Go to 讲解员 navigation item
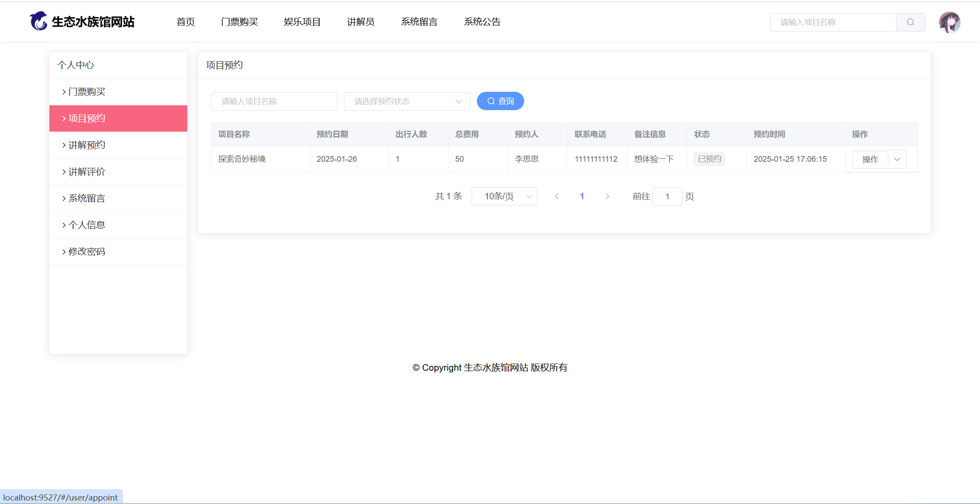Image resolution: width=980 pixels, height=504 pixels. [360, 22]
